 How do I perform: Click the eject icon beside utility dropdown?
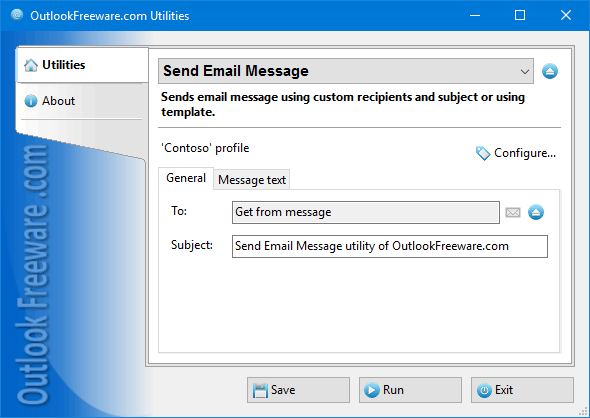[550, 71]
